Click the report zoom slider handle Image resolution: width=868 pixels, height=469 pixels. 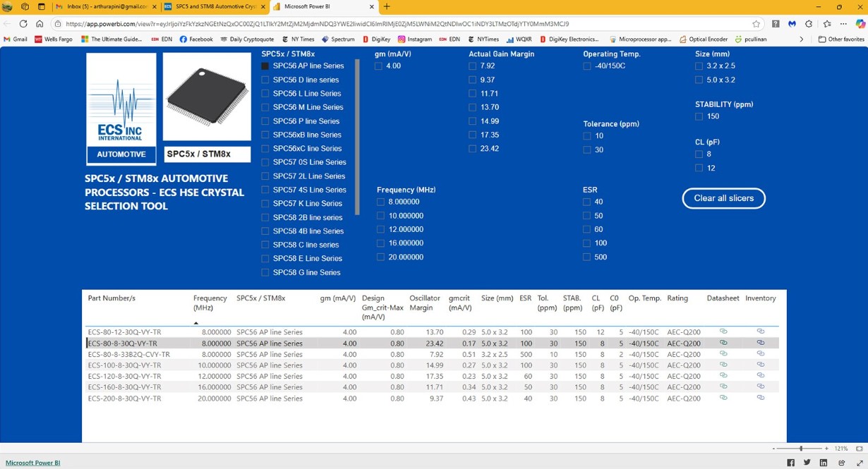coord(801,449)
